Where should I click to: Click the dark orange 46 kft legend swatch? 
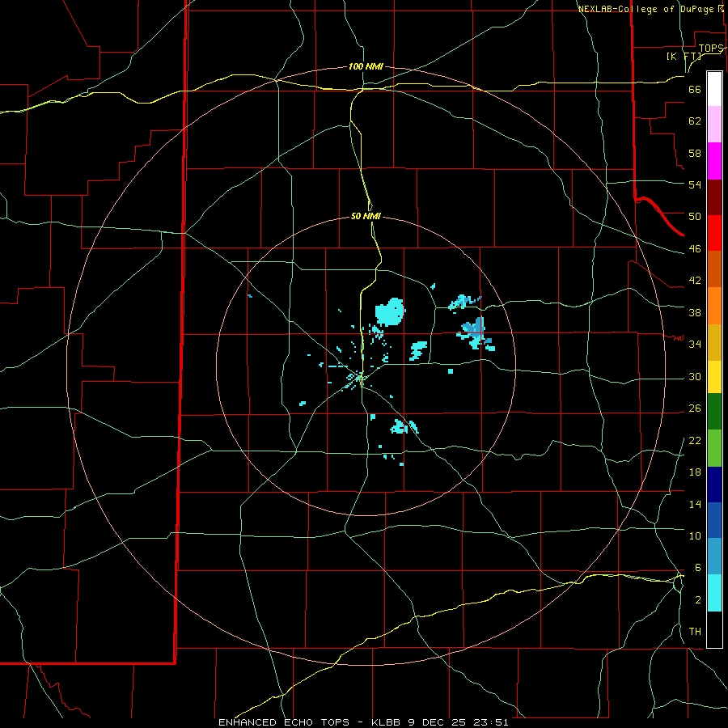[714, 269]
